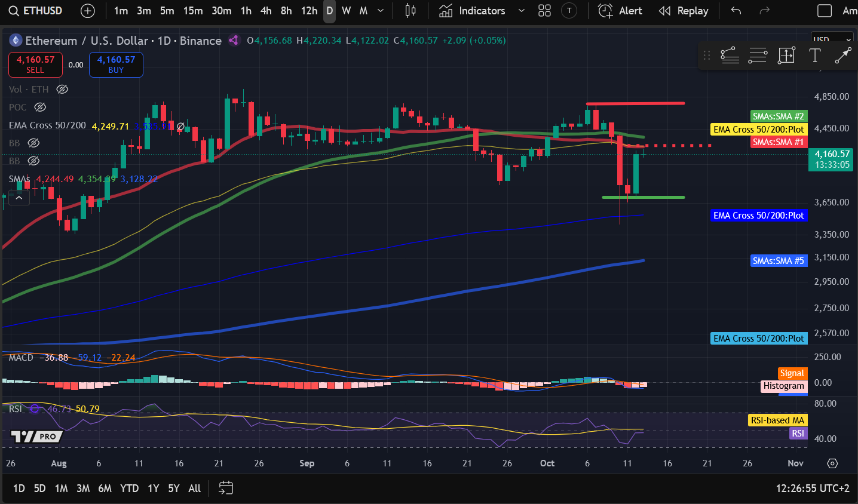858x504 pixels.
Task: Expand the Indicators favorites chevron
Action: (x=522, y=11)
